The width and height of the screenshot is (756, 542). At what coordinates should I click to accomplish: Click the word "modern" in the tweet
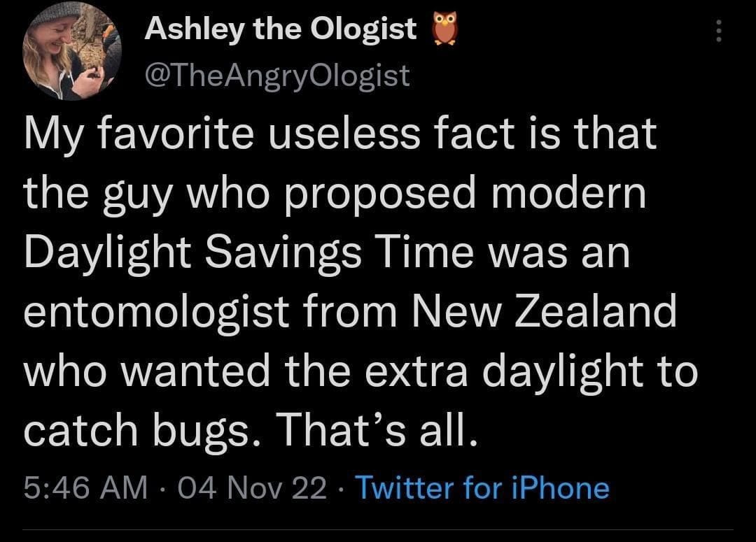(x=569, y=194)
